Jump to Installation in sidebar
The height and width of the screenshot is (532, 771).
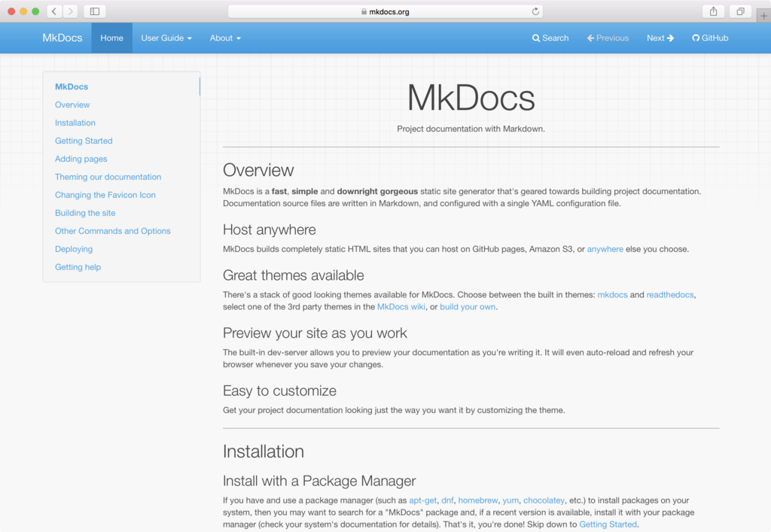[75, 123]
